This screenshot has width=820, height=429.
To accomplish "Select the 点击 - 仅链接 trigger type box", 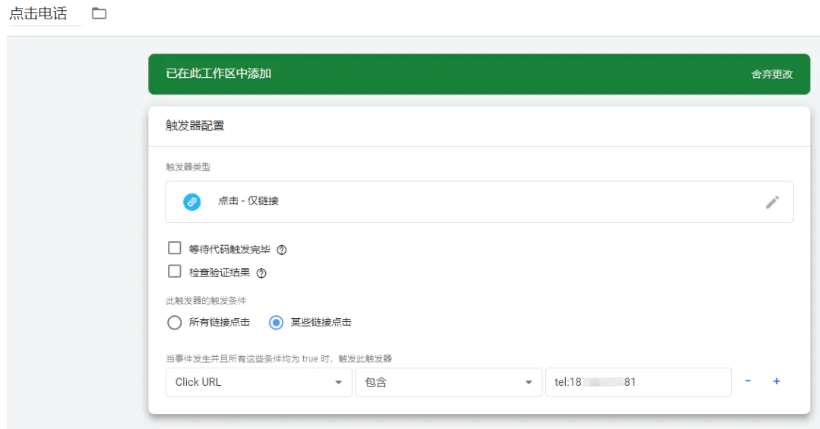I will 479,202.
